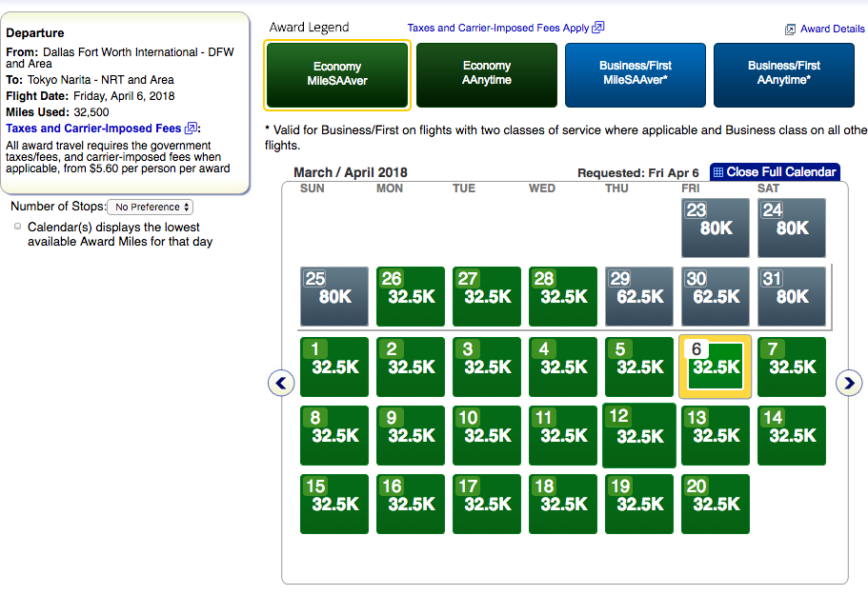The image size is (868, 595).
Task: Switch to Economy AAnytime award type
Action: [486, 74]
